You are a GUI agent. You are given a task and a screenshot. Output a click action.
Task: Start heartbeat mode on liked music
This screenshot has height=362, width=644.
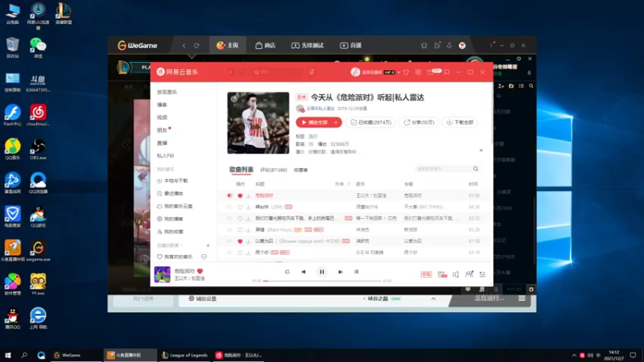204,257
